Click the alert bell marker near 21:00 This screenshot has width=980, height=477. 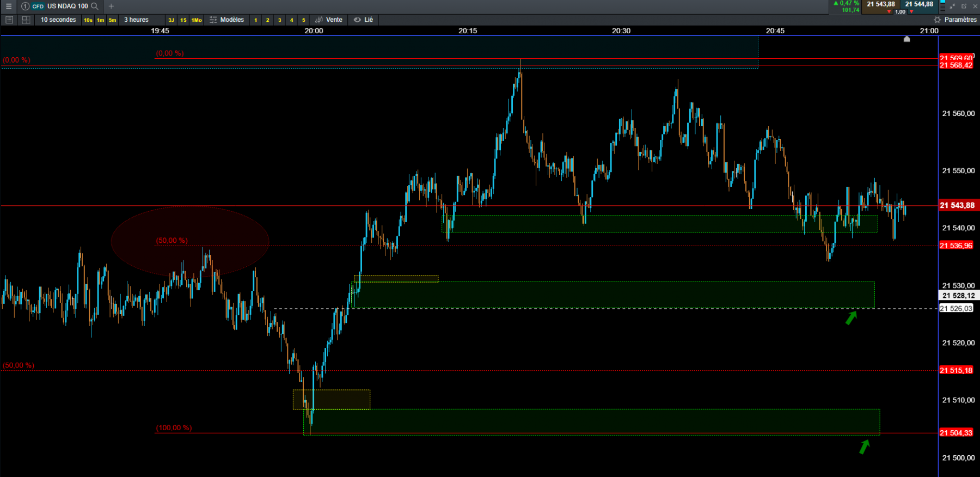(x=906, y=39)
